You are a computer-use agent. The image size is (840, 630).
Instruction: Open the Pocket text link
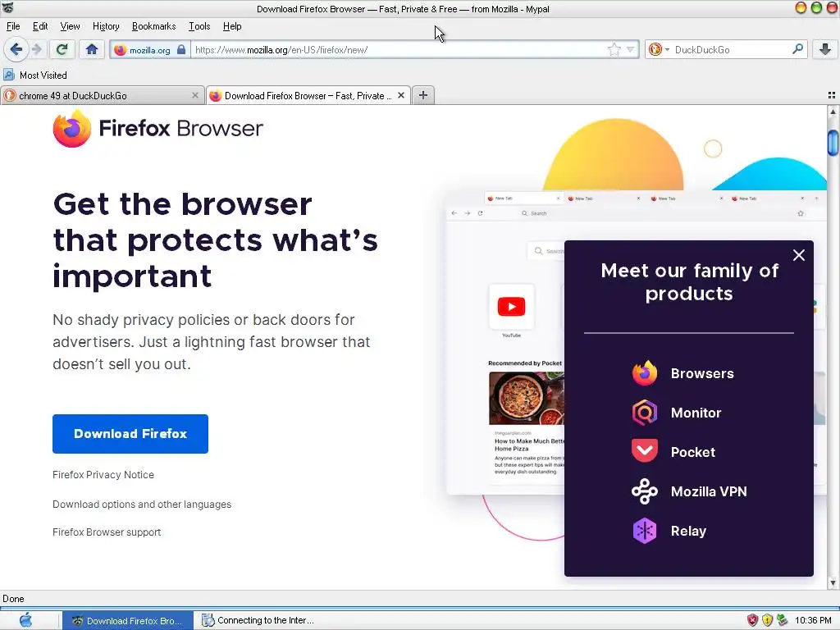[x=692, y=452]
